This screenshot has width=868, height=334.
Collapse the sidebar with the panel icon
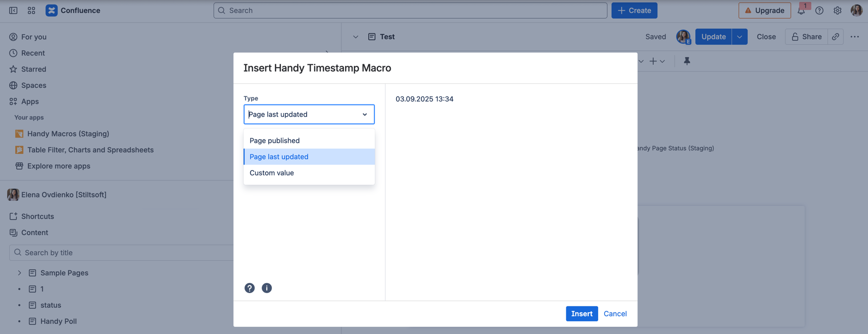coord(13,11)
